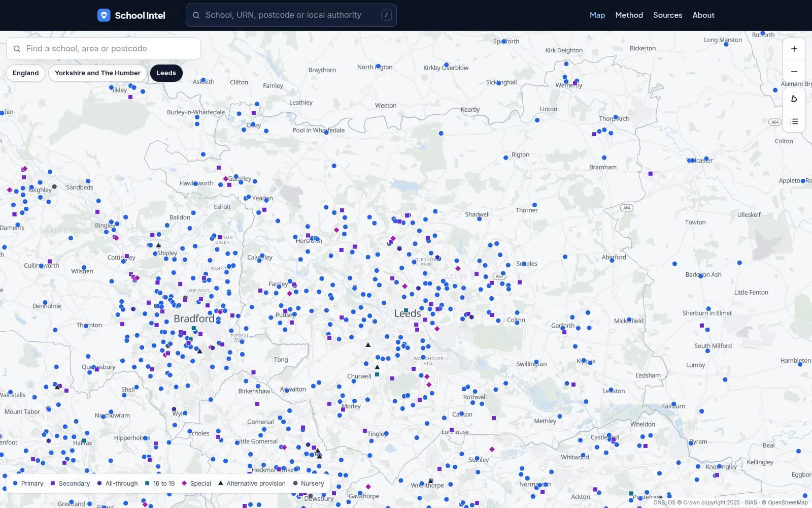Click the Bradford city label on the map

point(194,319)
